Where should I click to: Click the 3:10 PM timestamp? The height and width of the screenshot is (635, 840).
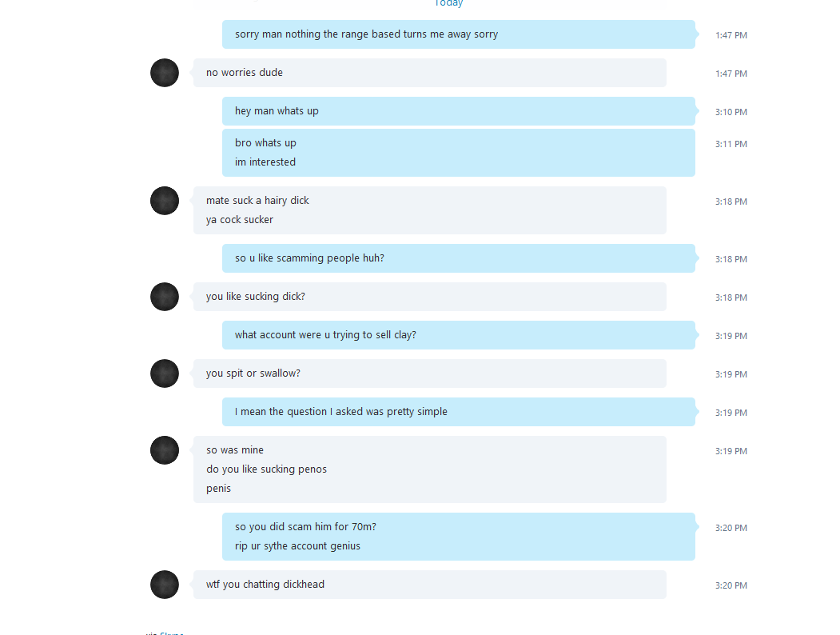pos(731,112)
